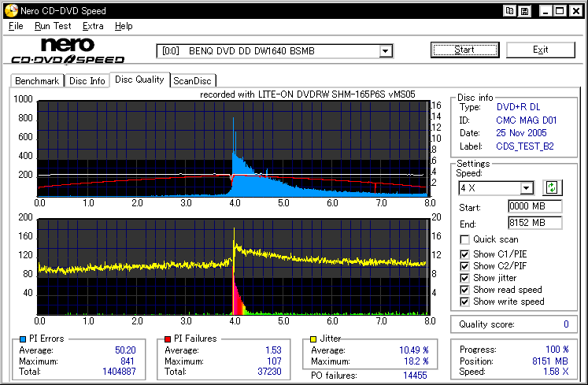Click the green refresh icon beside speed

[552, 187]
